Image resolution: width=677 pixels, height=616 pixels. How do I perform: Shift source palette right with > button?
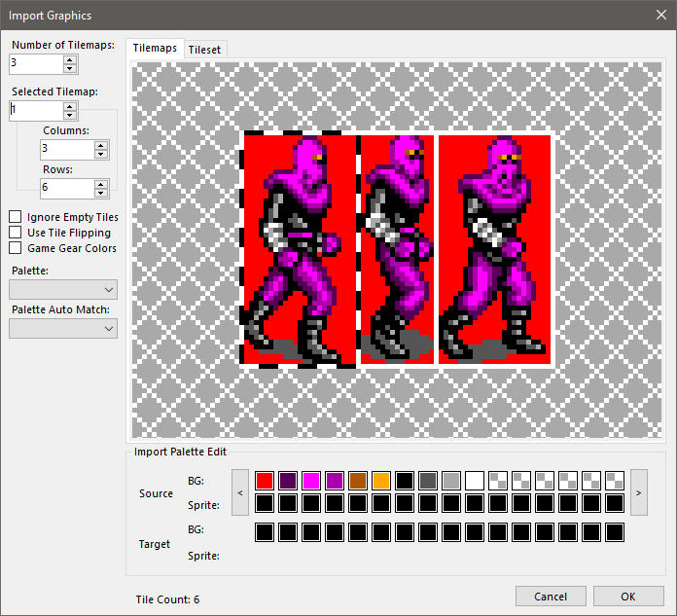pos(638,492)
